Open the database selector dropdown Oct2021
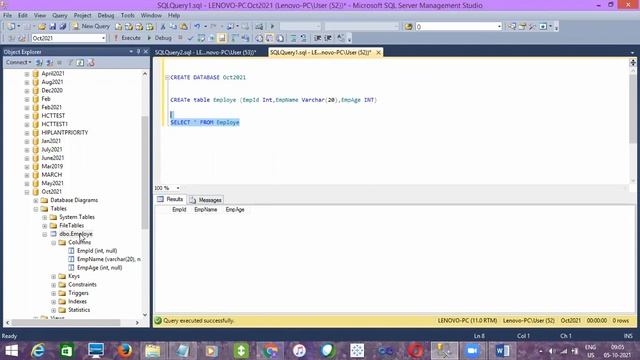This screenshot has height=360, width=640. click(x=103, y=38)
